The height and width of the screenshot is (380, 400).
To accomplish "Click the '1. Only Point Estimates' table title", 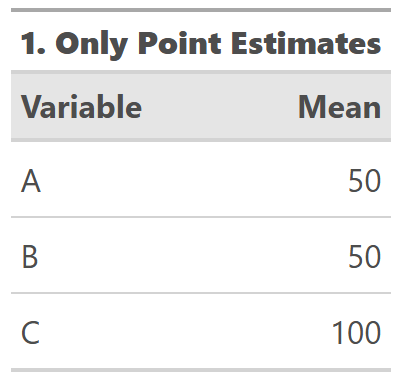I will click(x=201, y=44).
